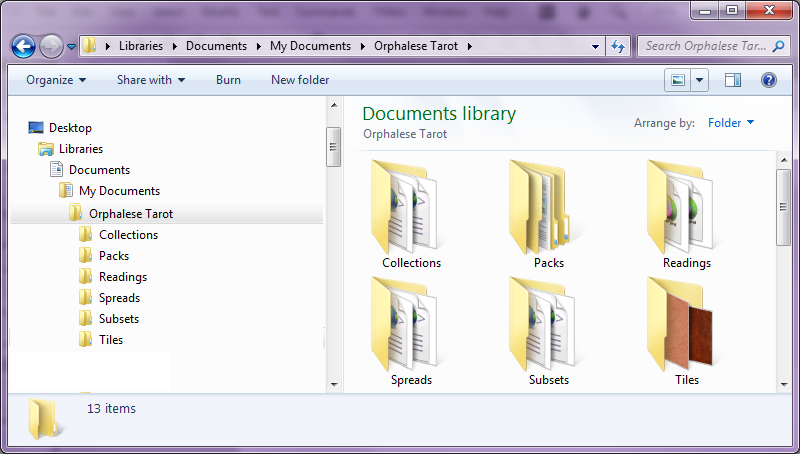This screenshot has height=454, width=800.
Task: Click the Documents library heading
Action: pyautogui.click(x=439, y=113)
